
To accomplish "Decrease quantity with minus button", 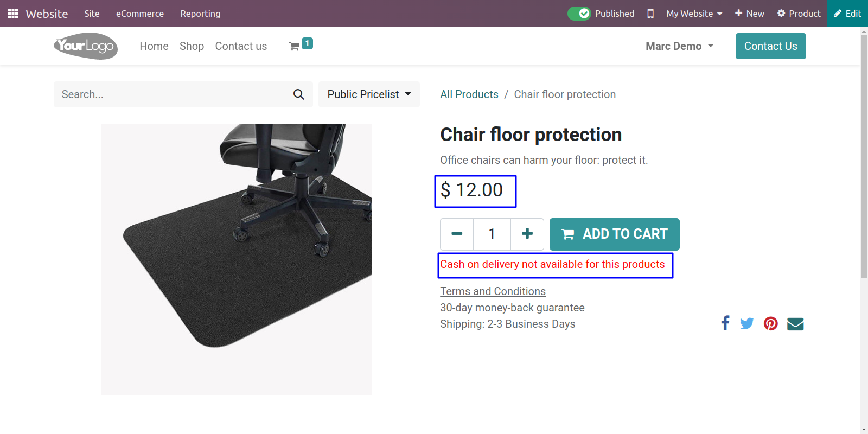I will 457,234.
